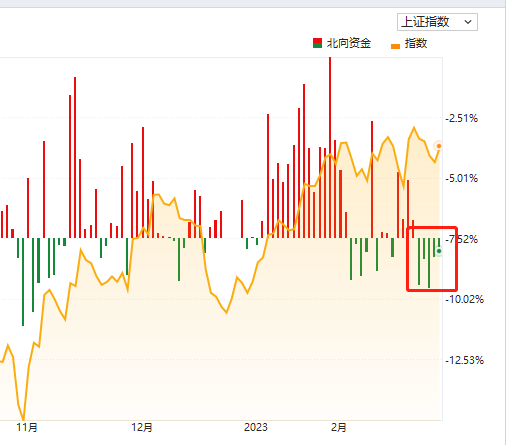Click the orange 指数 legend swatch
Screen dimensions: 506x445
coord(395,46)
